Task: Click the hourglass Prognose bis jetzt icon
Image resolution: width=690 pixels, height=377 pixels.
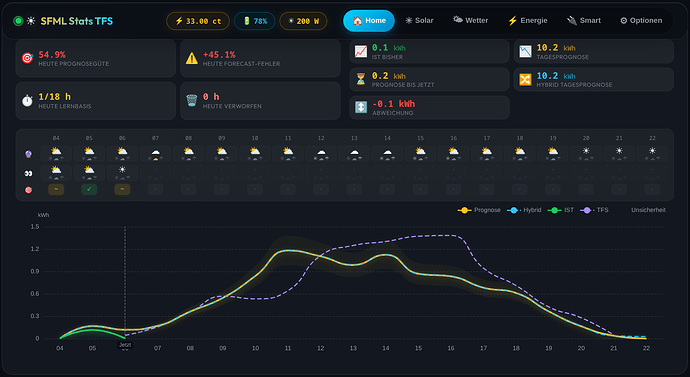Action: (361, 79)
